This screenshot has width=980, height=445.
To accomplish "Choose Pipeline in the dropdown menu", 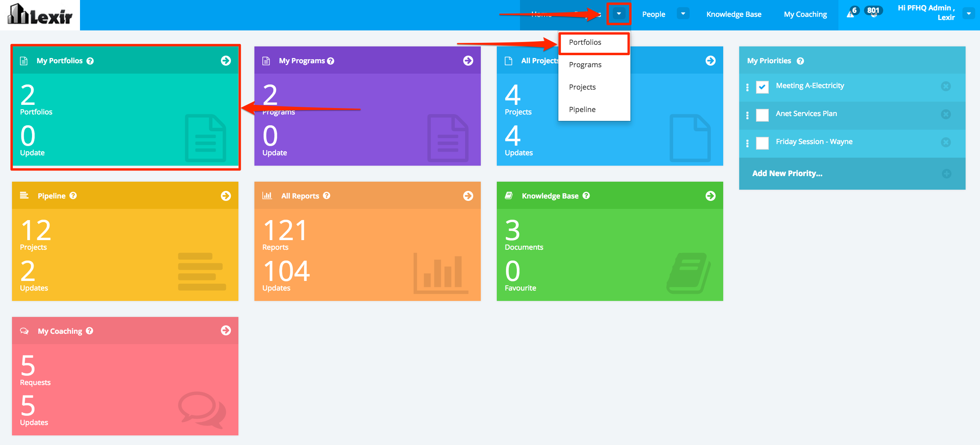I will click(582, 109).
